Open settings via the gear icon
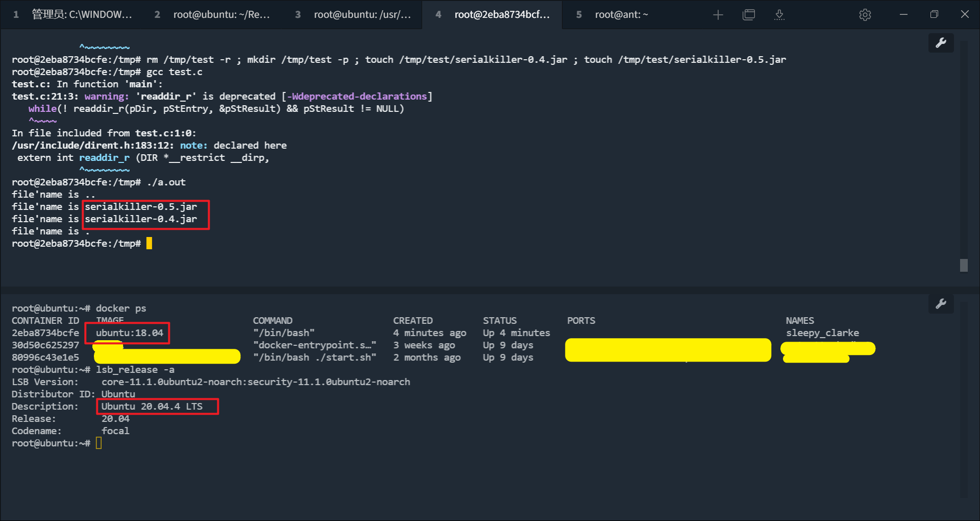 (865, 15)
